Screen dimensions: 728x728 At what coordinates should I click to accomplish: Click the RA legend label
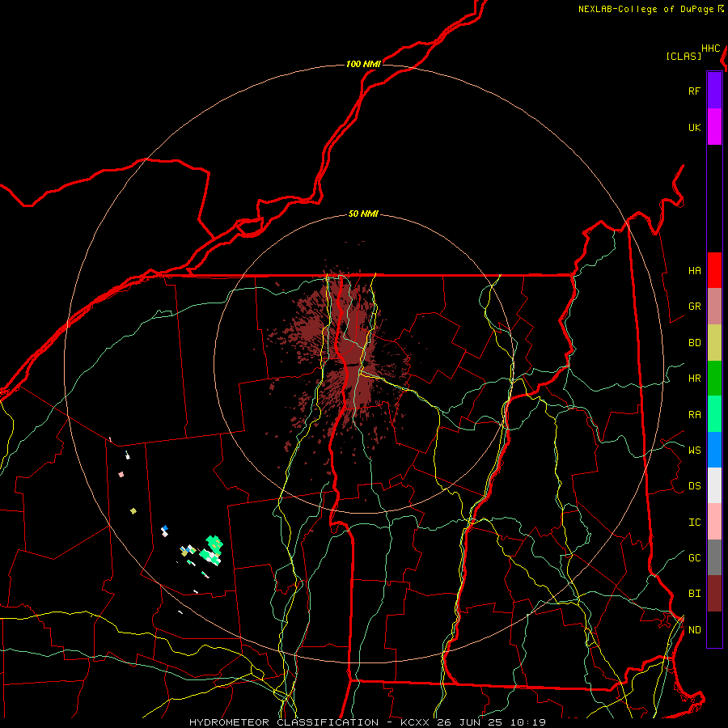click(694, 414)
